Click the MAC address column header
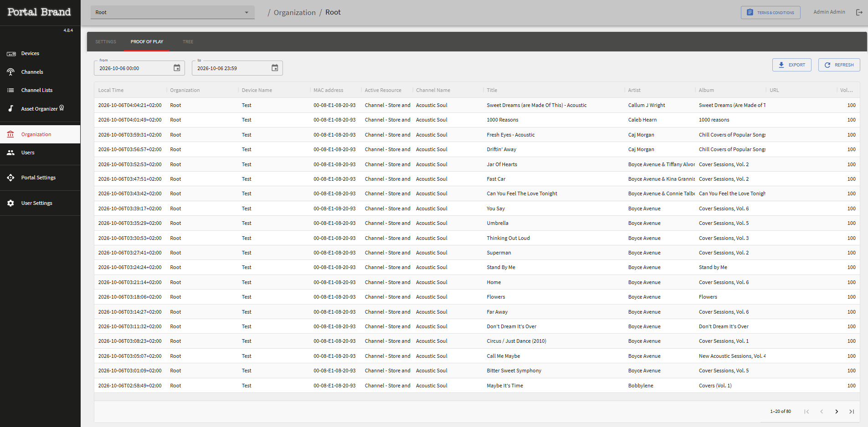 pyautogui.click(x=329, y=90)
